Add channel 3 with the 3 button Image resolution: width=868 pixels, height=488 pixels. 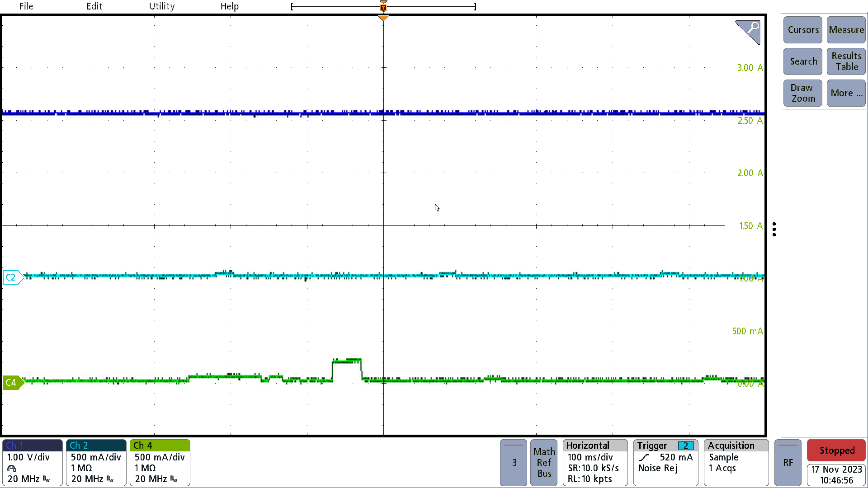point(514,463)
